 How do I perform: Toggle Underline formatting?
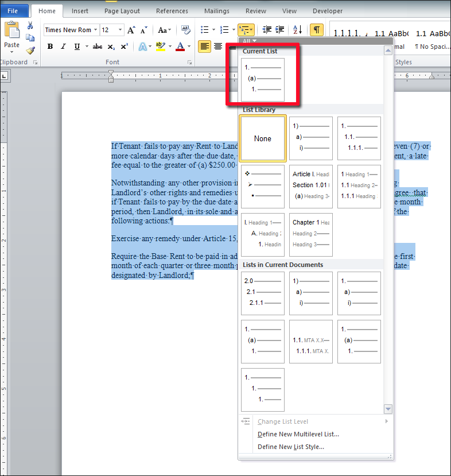(x=77, y=47)
